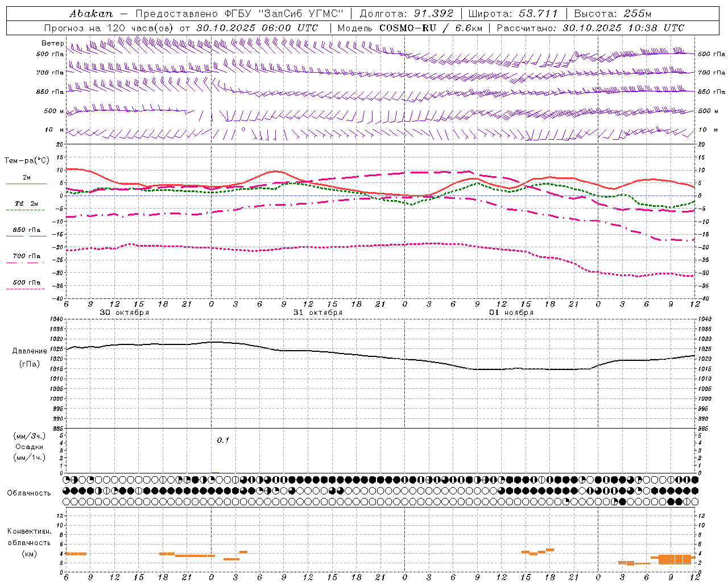Click the left '10 м' wind level label
Viewport: 728px width, 582px height.
54,130
